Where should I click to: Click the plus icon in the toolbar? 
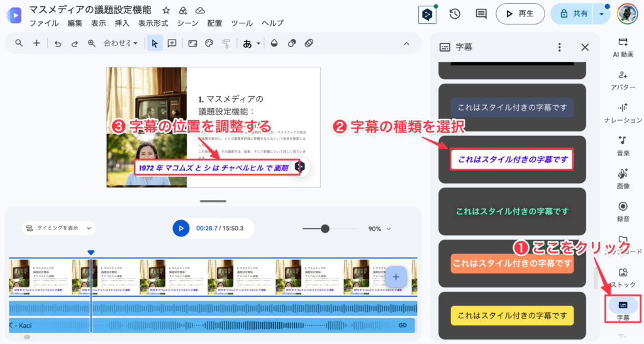coord(36,43)
